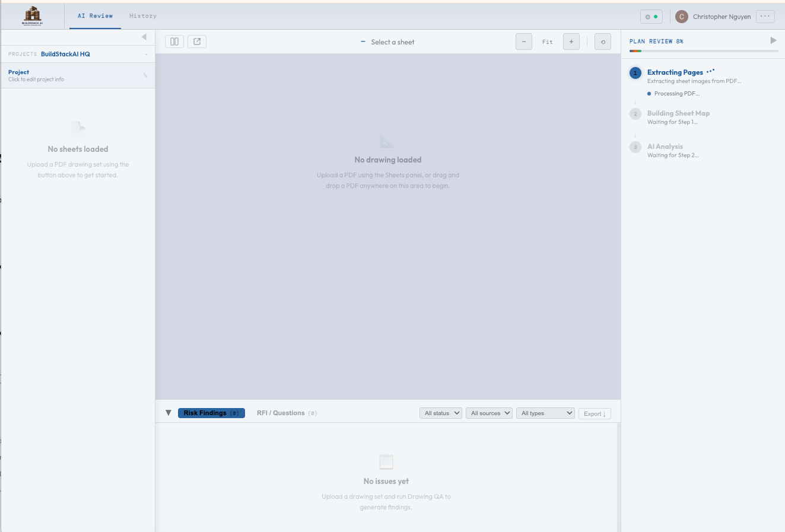The width and height of the screenshot is (785, 532).
Task: Collapse the Sheets panel with the left arrow
Action: [144, 37]
